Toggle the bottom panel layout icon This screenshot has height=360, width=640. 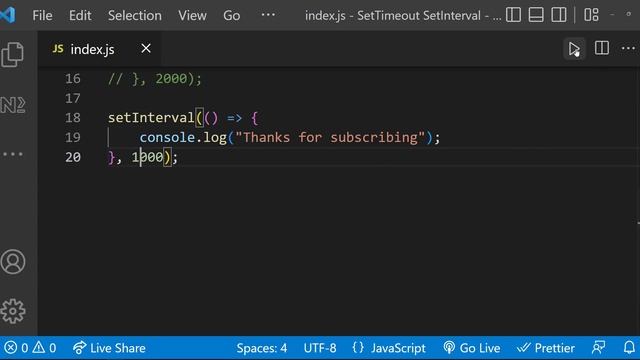536,15
